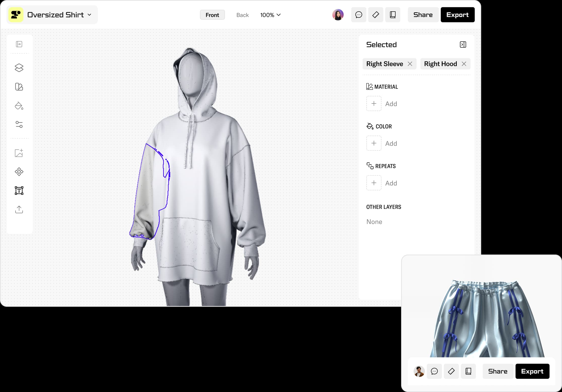562x392 pixels.
Task: Open the layers panel icon in sidebar
Action: pos(19,68)
